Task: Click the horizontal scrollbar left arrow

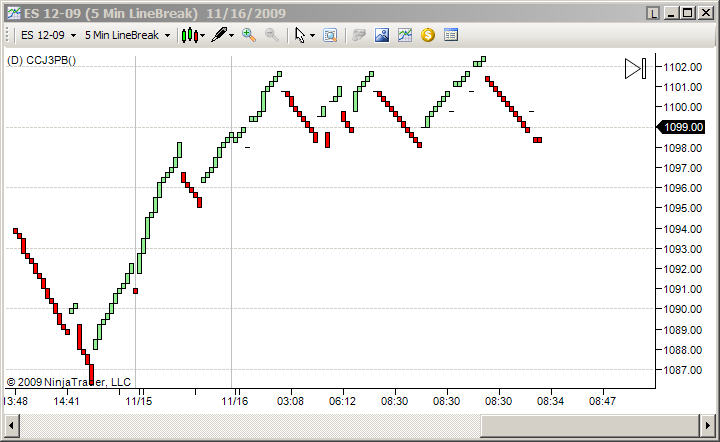Action: pos(11,425)
